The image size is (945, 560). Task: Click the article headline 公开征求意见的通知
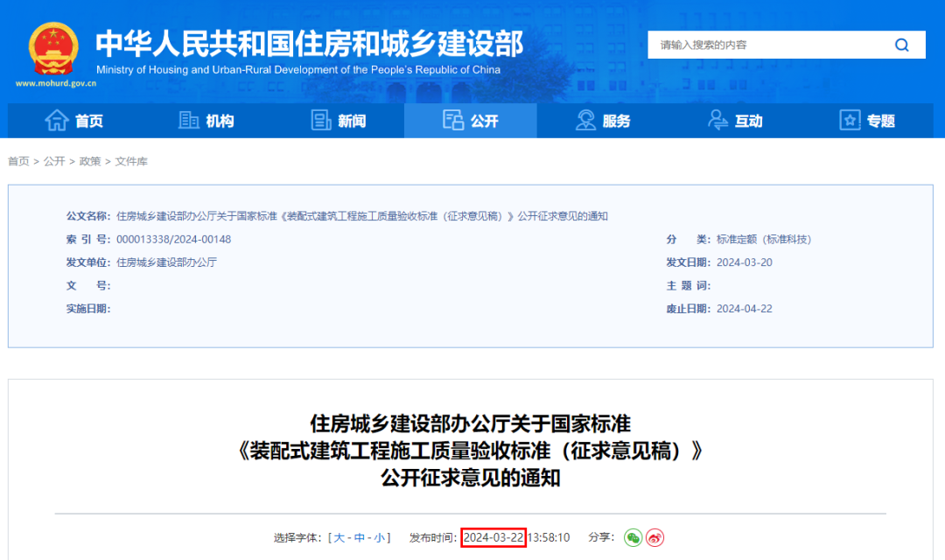pos(471,478)
